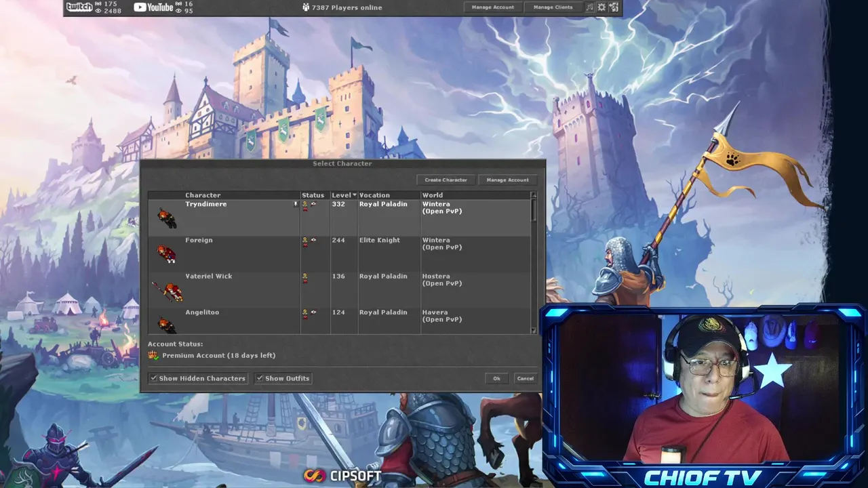The image size is (868, 488).
Task: Confirm selection with the Ok button
Action: click(x=496, y=378)
